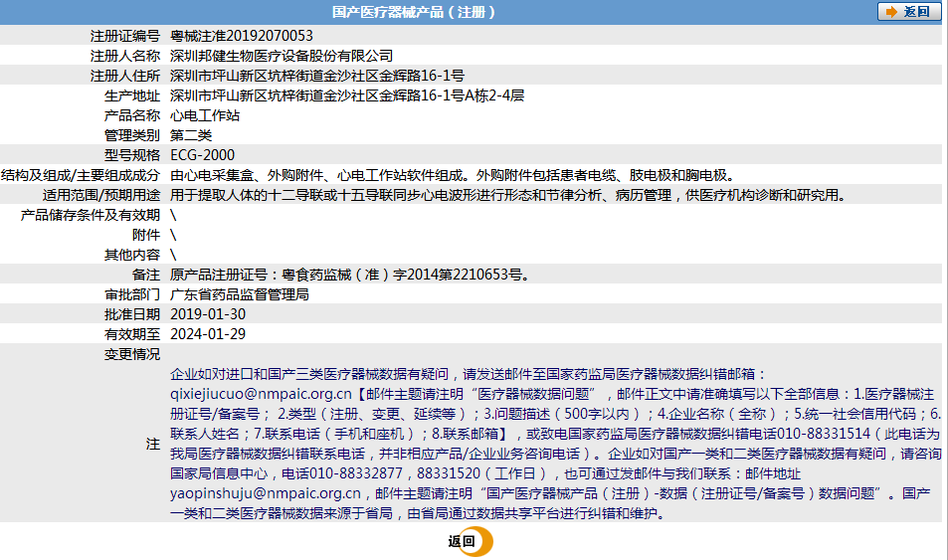Click the 注 label beside the note
948x560 pixels.
(153, 445)
